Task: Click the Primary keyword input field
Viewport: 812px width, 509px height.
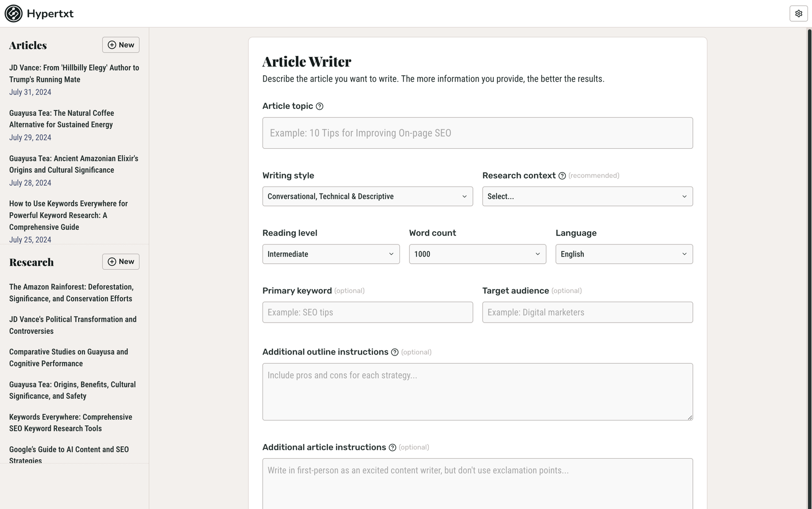Action: point(367,312)
